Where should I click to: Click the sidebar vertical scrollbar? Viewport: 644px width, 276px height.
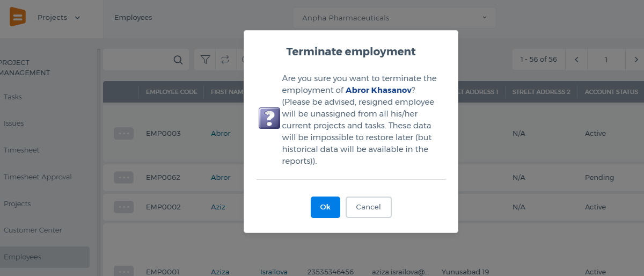click(x=98, y=161)
